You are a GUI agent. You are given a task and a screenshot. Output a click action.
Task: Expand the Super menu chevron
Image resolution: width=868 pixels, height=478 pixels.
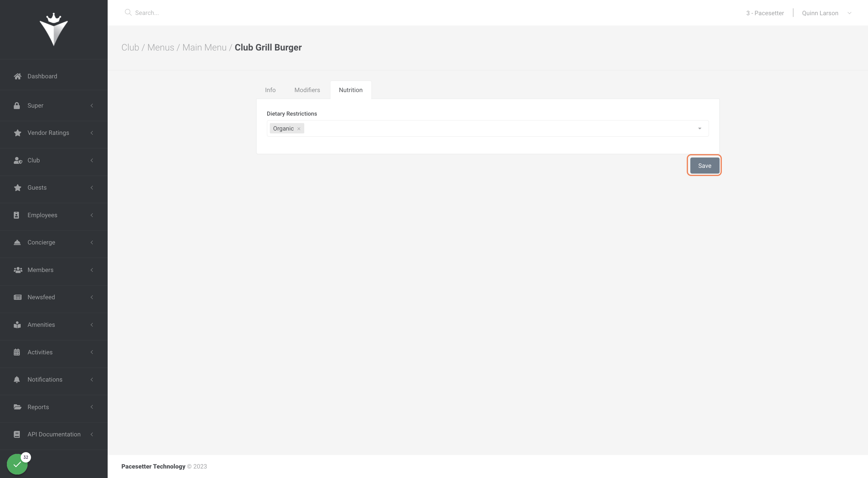[92, 105]
